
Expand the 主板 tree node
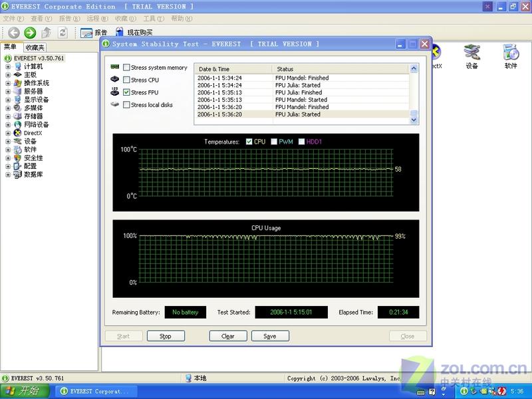pyautogui.click(x=8, y=74)
